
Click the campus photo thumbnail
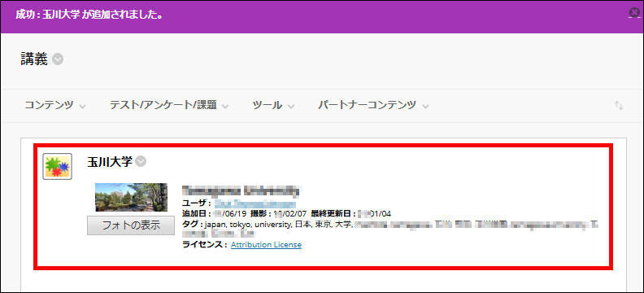pyautogui.click(x=131, y=197)
